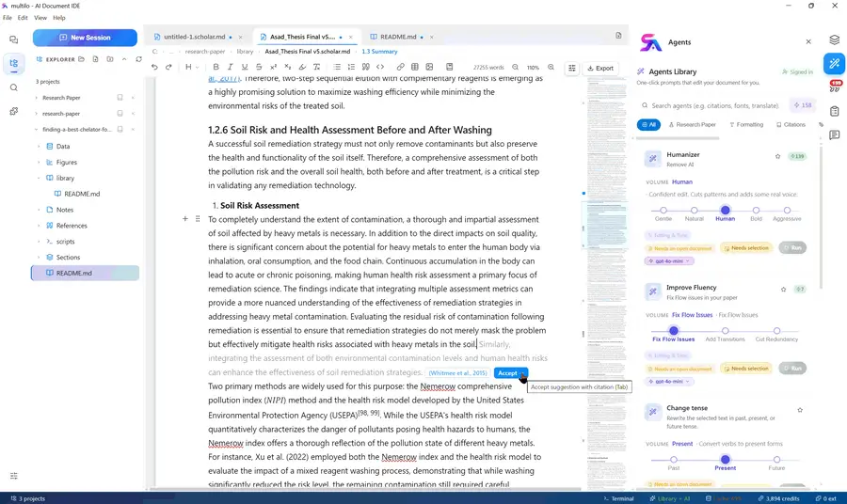Open the chat sessions sidebar icon
This screenshot has height=504, width=847.
coord(14,39)
